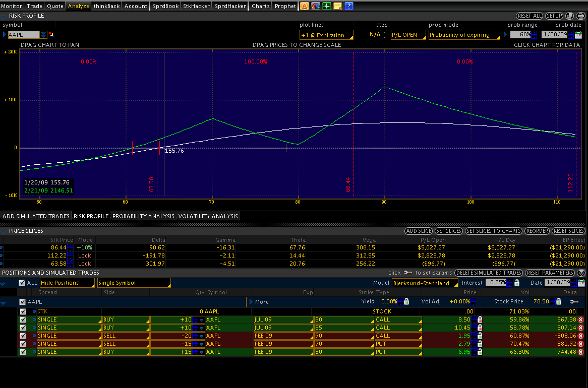Click the green heartbeat monitor icon
The image size is (588, 388).
pos(327,6)
